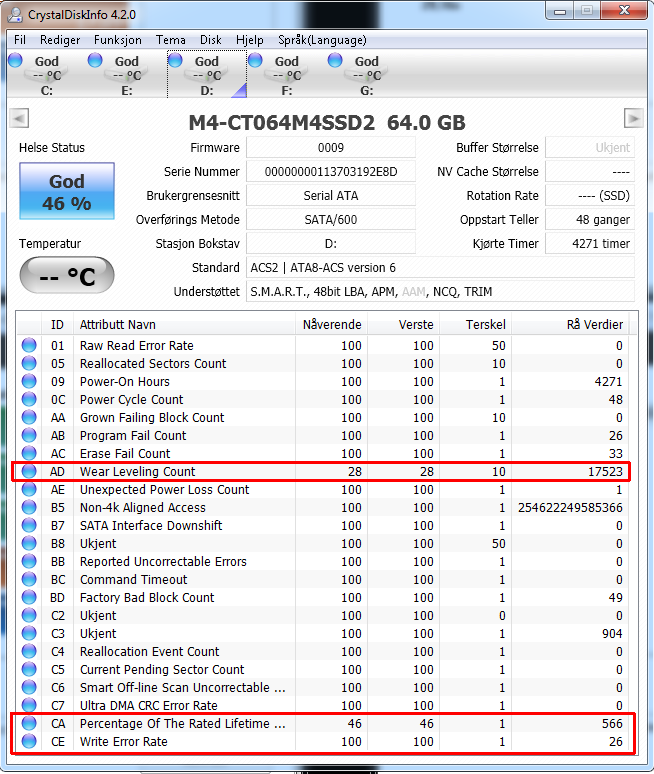654x774 pixels.
Task: Go to next disk with right arrow
Action: [x=634, y=118]
